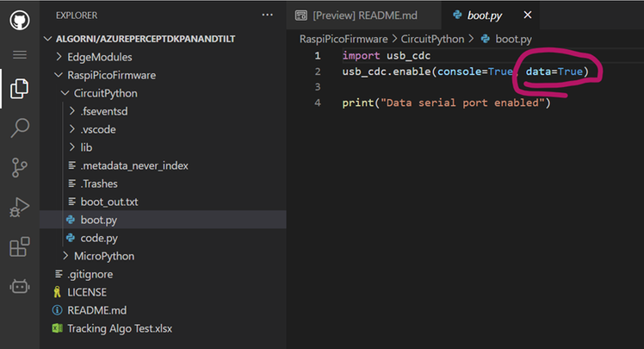Open the GitHub logo icon in activity bar
Screen dimensions: 644x349
[20, 20]
